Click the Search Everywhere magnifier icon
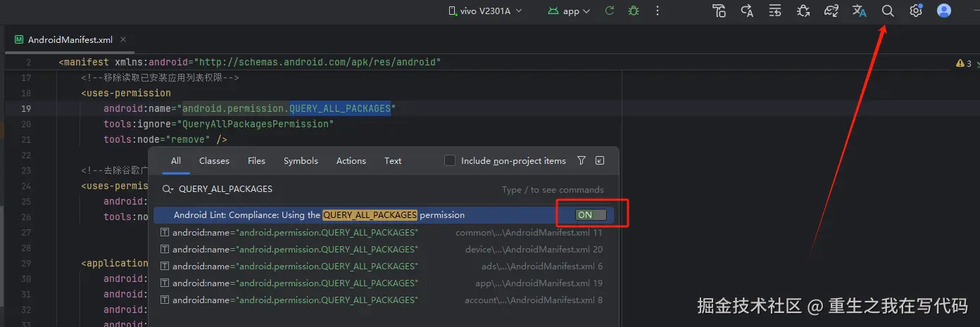This screenshot has width=980, height=327. point(888,11)
